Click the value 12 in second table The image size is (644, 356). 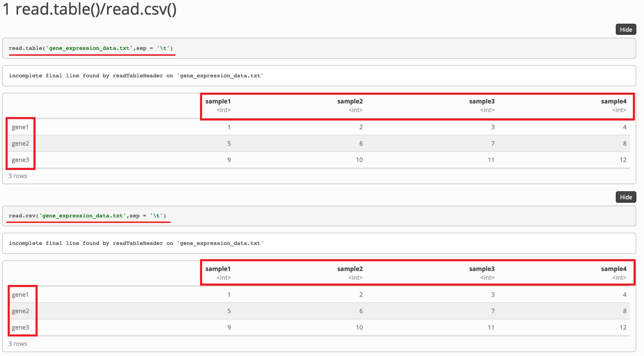(623, 327)
